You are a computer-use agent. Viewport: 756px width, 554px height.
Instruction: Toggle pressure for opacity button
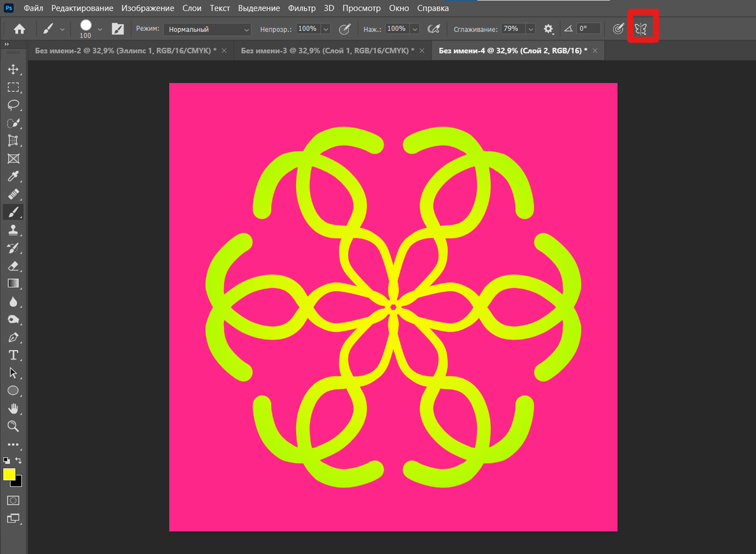pyautogui.click(x=345, y=29)
